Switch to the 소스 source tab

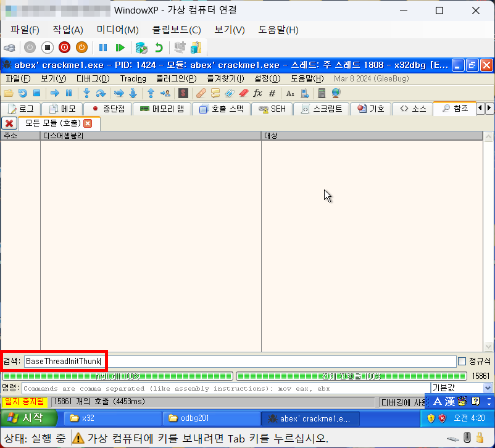pos(413,109)
